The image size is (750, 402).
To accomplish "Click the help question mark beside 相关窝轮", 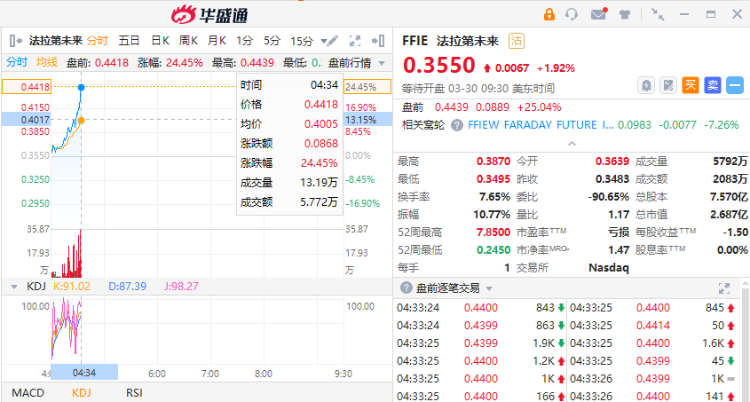I will tap(457, 125).
